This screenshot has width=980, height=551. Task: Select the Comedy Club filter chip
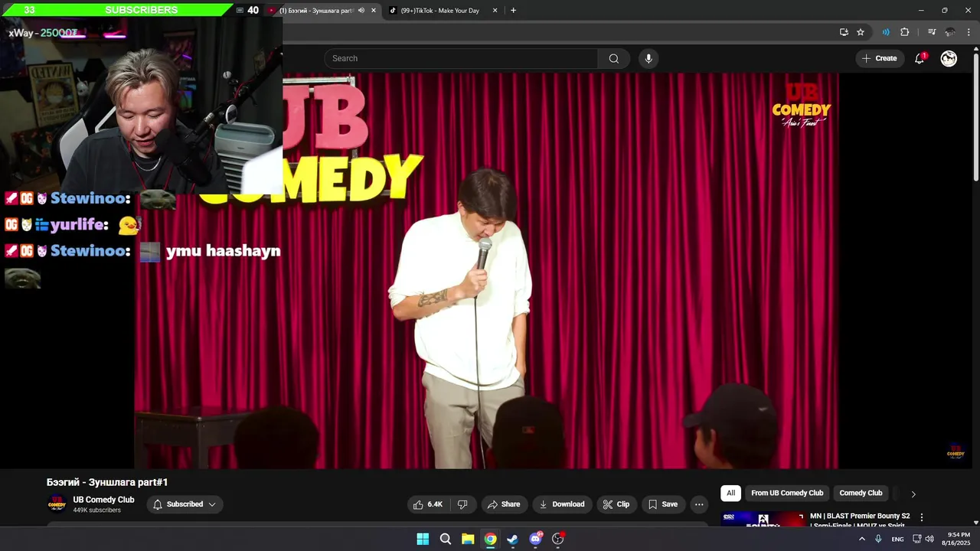861,493
